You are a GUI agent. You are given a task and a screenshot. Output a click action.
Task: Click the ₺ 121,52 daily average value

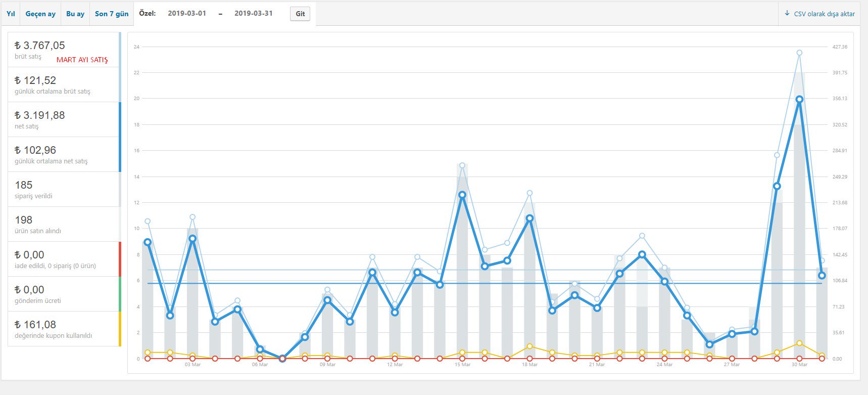(35, 80)
